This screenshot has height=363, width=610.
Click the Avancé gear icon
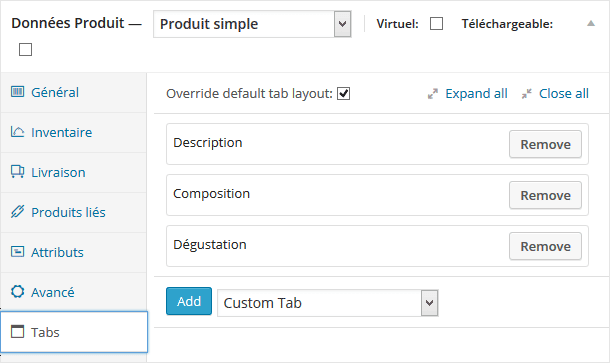click(x=17, y=291)
